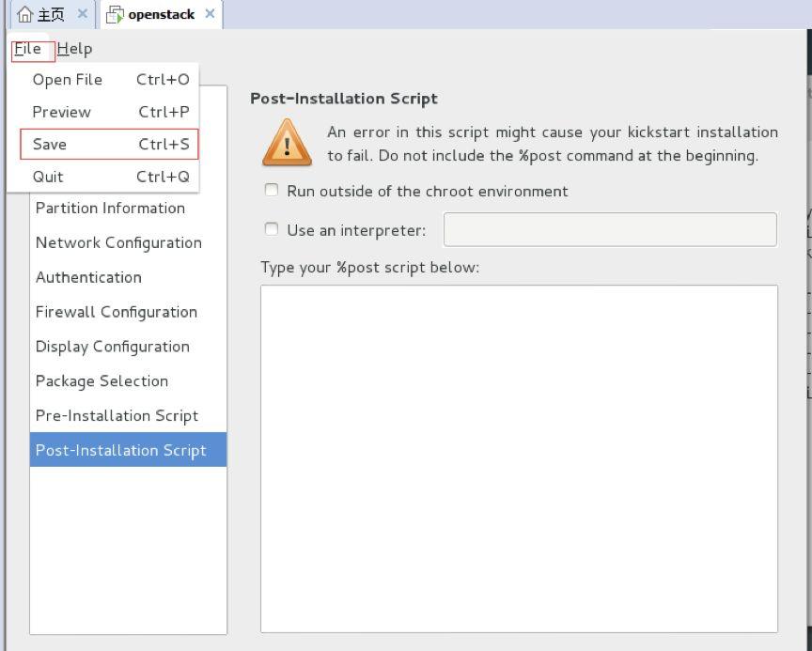Close the openstack tab
Image resolution: width=812 pixels, height=651 pixels.
point(210,14)
